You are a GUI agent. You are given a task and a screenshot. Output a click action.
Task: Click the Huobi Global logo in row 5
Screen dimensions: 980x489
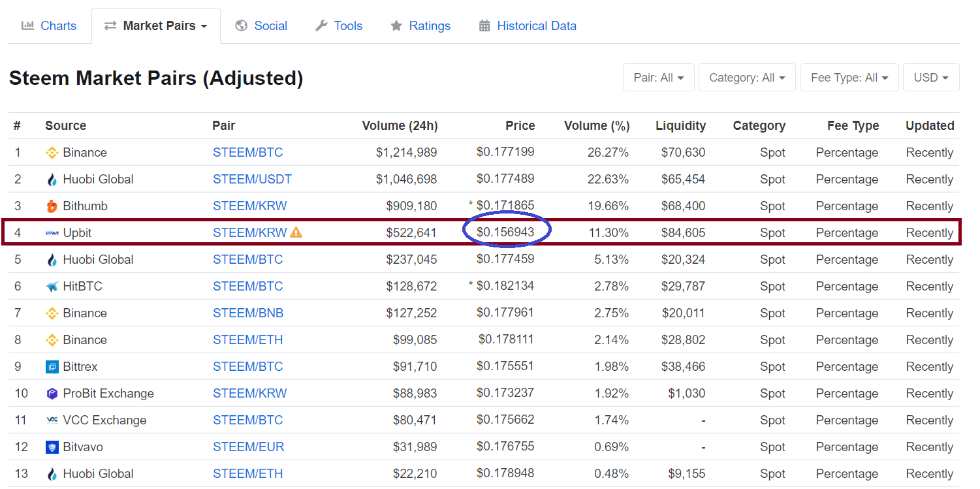[52, 260]
